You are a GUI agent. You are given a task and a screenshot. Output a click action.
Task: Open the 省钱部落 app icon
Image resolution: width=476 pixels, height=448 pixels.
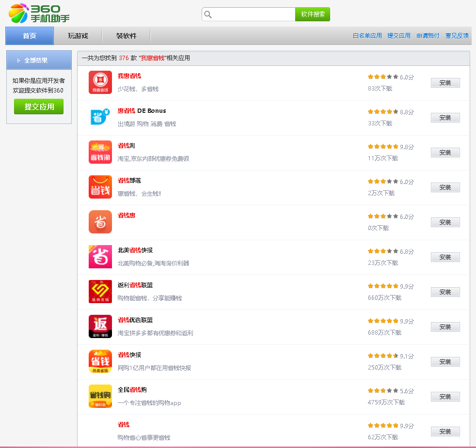click(x=100, y=187)
